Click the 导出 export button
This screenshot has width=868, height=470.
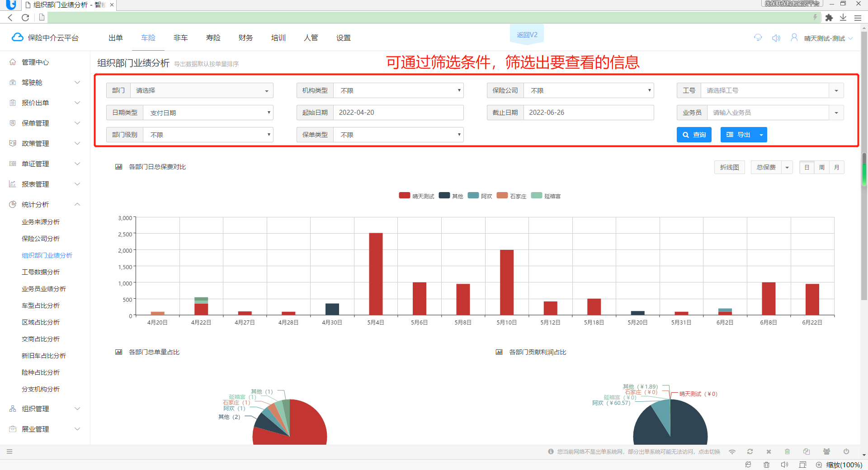738,135
